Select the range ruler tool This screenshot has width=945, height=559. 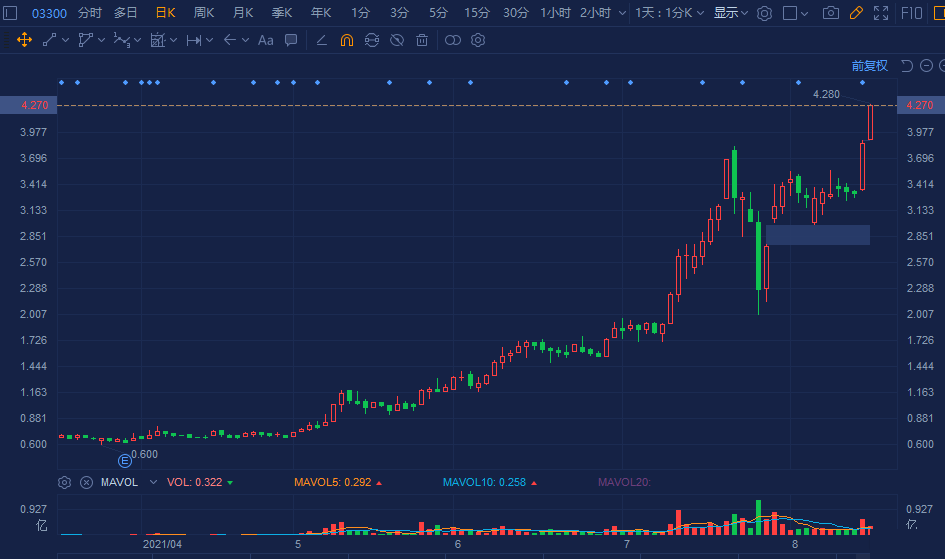tap(193, 40)
